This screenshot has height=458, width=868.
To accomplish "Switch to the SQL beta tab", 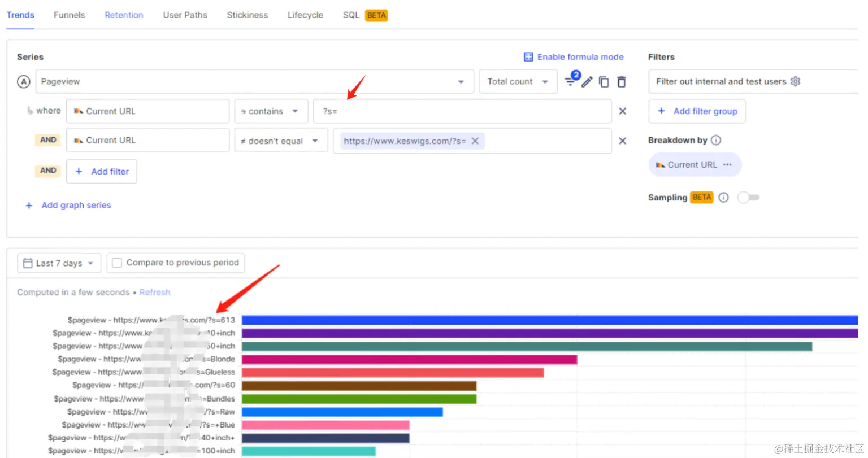I will (x=365, y=15).
